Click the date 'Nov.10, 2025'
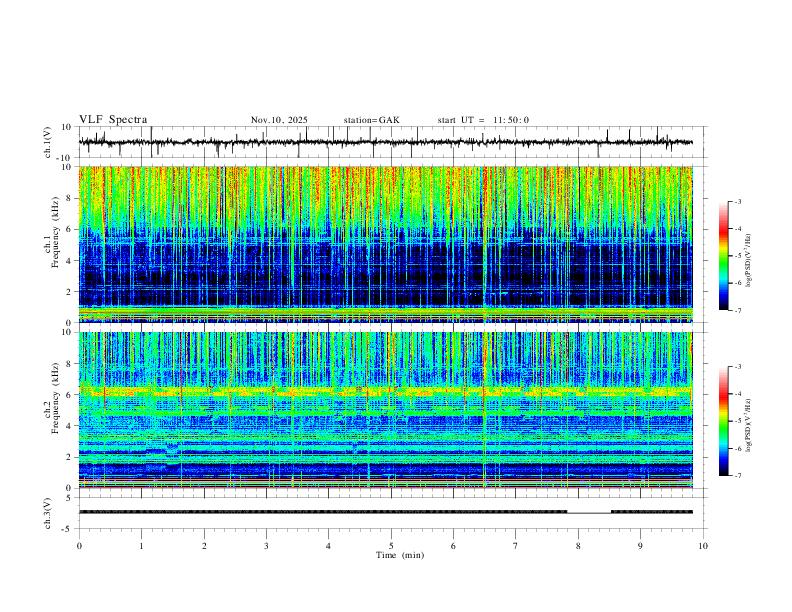The image size is (792, 612). pyautogui.click(x=279, y=120)
